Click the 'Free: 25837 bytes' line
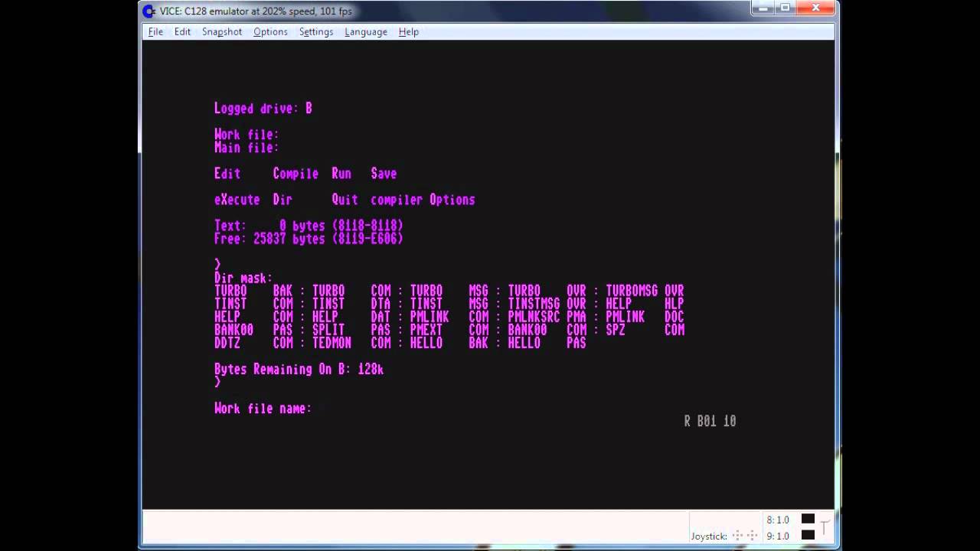The height and width of the screenshot is (551, 980). (309, 239)
